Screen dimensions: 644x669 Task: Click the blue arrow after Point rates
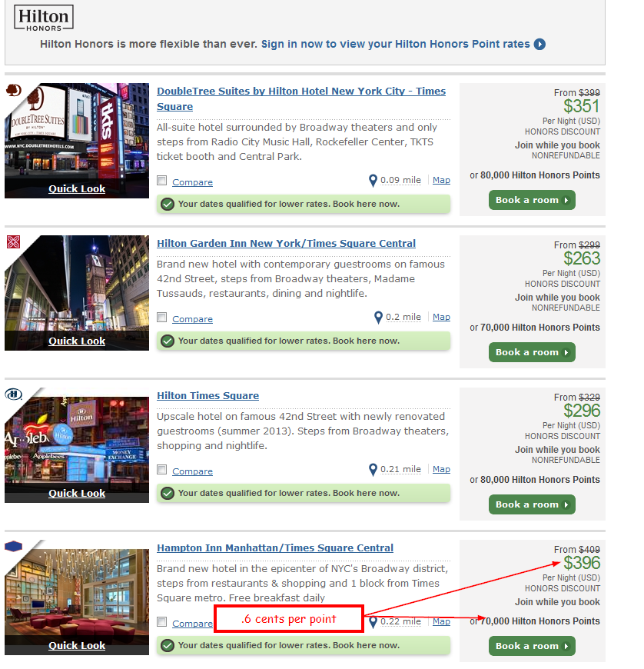(539, 45)
